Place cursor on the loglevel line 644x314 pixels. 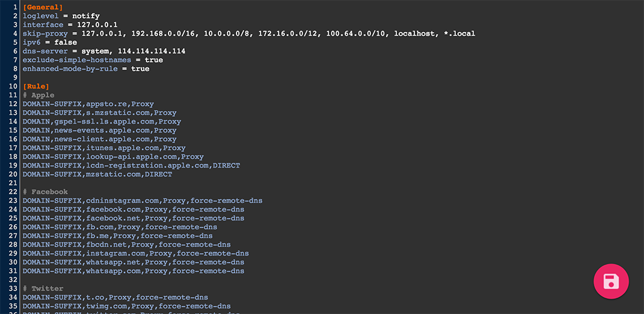[61, 16]
